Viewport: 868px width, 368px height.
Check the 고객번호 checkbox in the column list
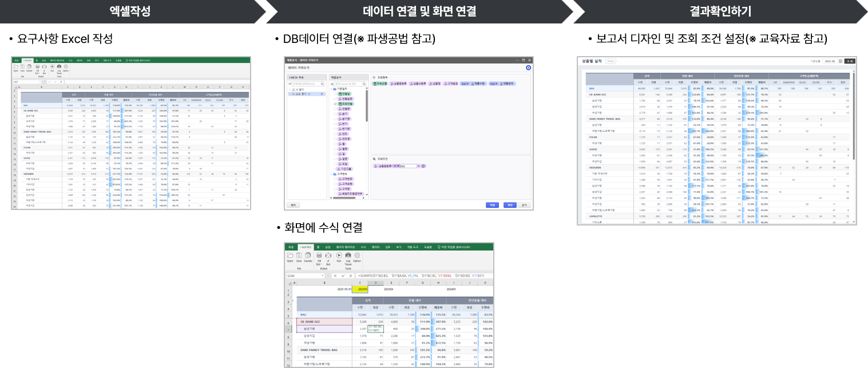coord(334,179)
